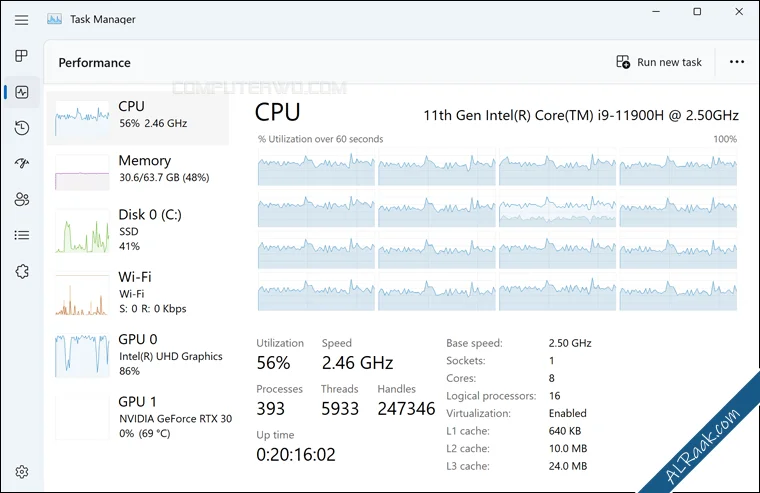Open the hamburger navigation menu
The image size is (760, 493).
click(21, 20)
